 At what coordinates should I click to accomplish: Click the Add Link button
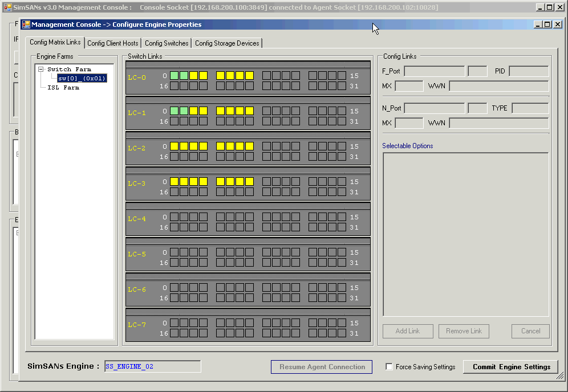pyautogui.click(x=408, y=331)
